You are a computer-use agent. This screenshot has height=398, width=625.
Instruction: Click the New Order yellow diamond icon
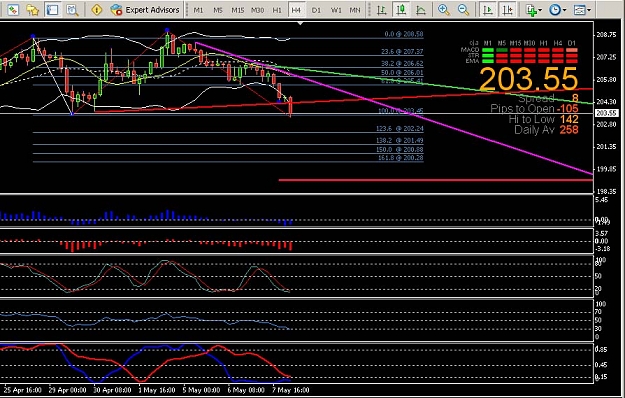(x=96, y=10)
